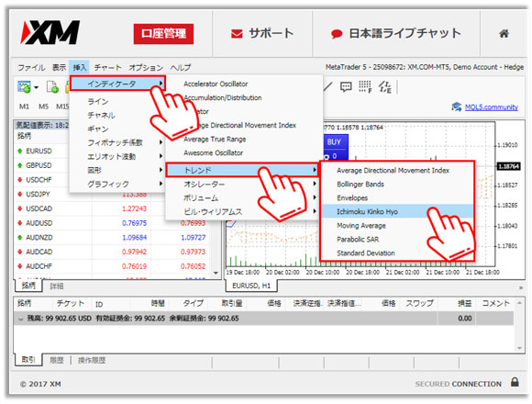Screen dimensions: 532x404
Task: Select Average True Range indicator
Action: pyautogui.click(x=215, y=140)
